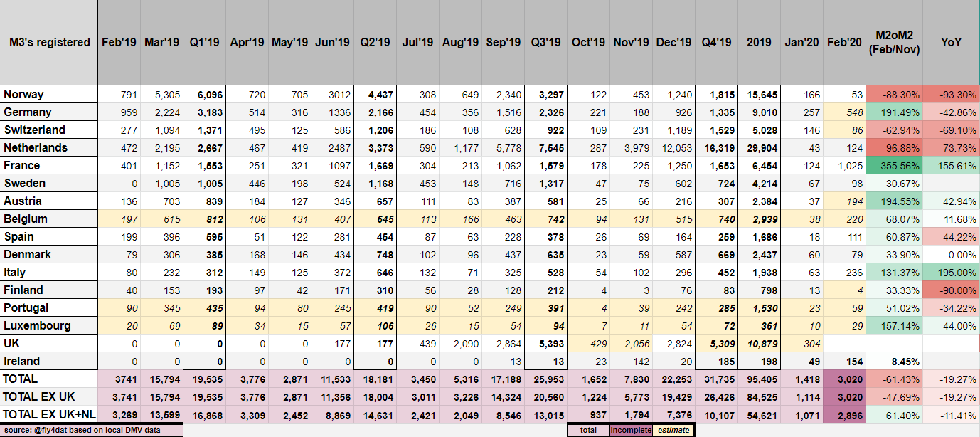980x437 pixels.
Task: Select Switzerland's Dec'19 value 1,189
Action: (x=674, y=130)
